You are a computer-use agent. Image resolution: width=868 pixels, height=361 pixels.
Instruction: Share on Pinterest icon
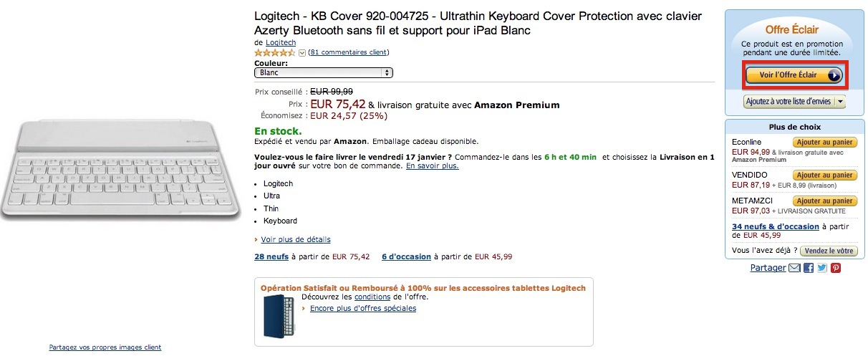[835, 268]
